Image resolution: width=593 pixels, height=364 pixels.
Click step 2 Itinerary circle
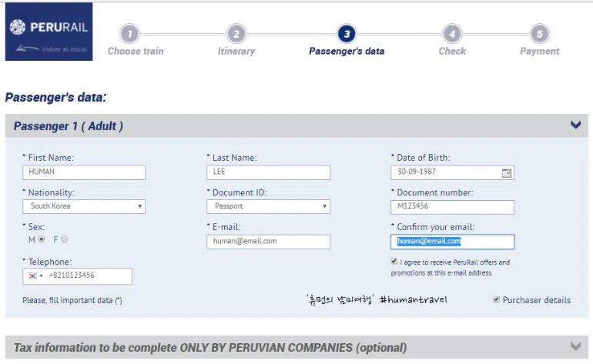pyautogui.click(x=236, y=34)
